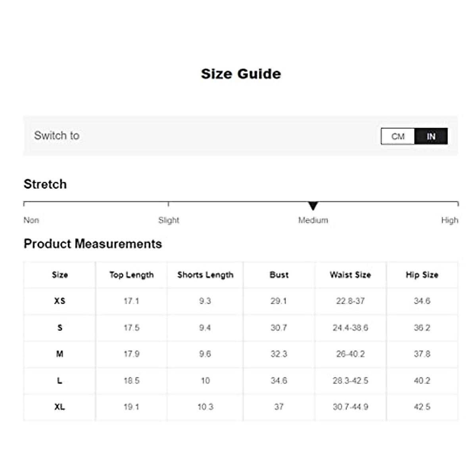The width and height of the screenshot is (476, 476).
Task: Click the Size Guide title
Action: (x=241, y=74)
